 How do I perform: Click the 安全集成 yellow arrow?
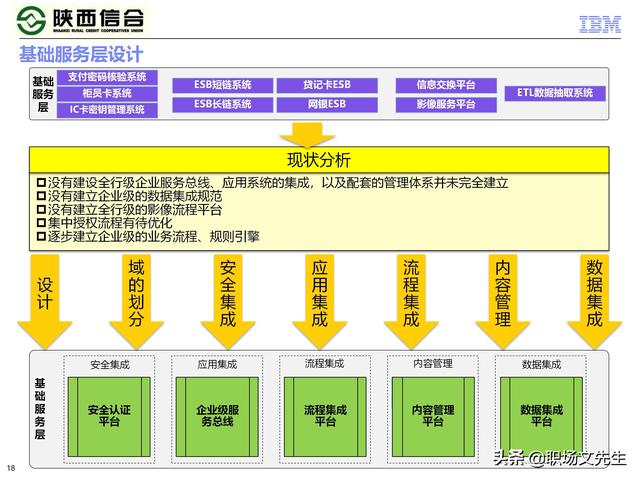tap(228, 302)
